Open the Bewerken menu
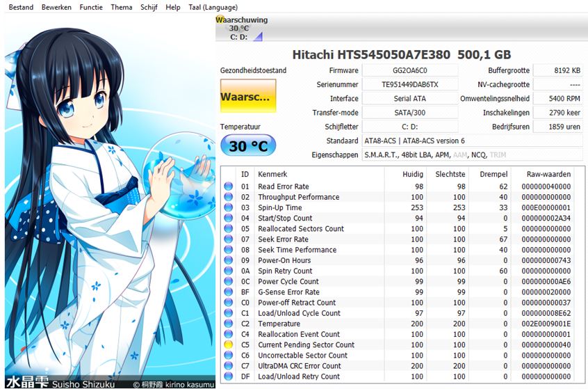 56,7
